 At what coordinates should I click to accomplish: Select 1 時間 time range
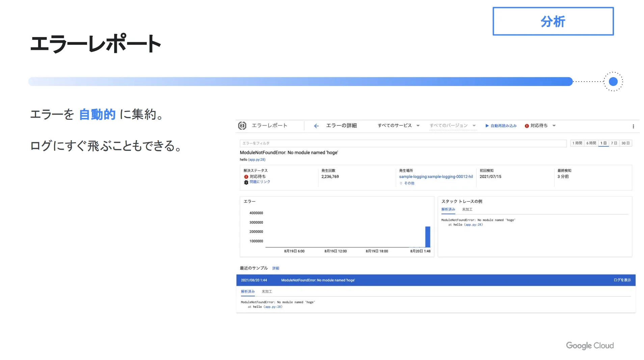pyautogui.click(x=577, y=143)
